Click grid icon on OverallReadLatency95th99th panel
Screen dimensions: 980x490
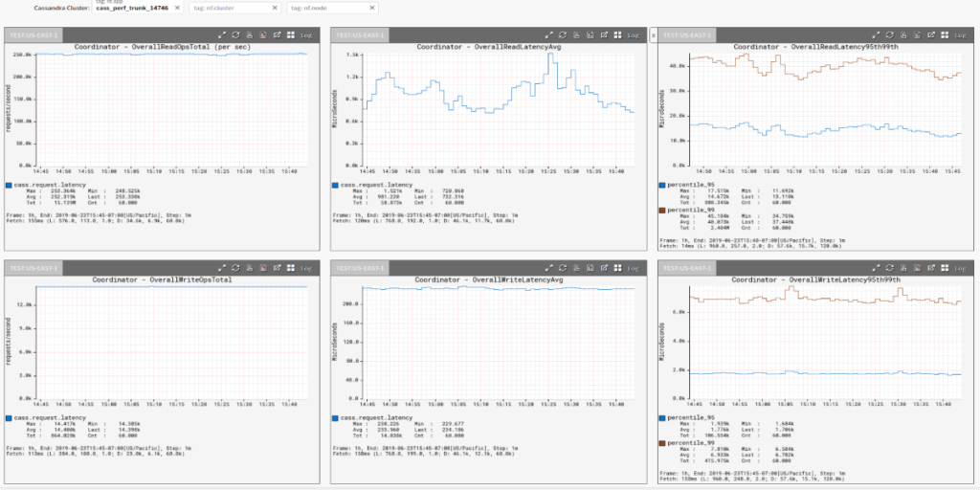(945, 35)
